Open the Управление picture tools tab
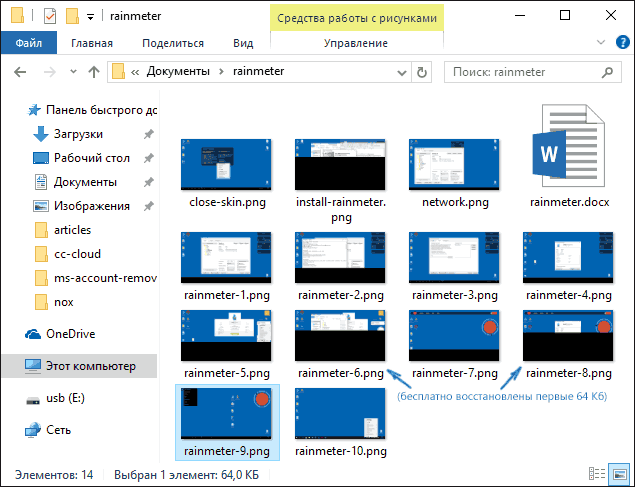635x487 pixels. tap(356, 43)
